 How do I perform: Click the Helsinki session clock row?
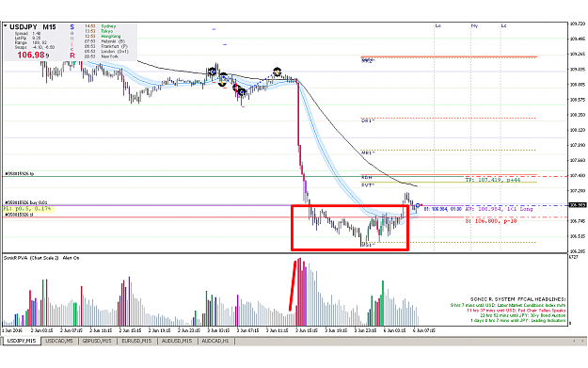(x=105, y=41)
